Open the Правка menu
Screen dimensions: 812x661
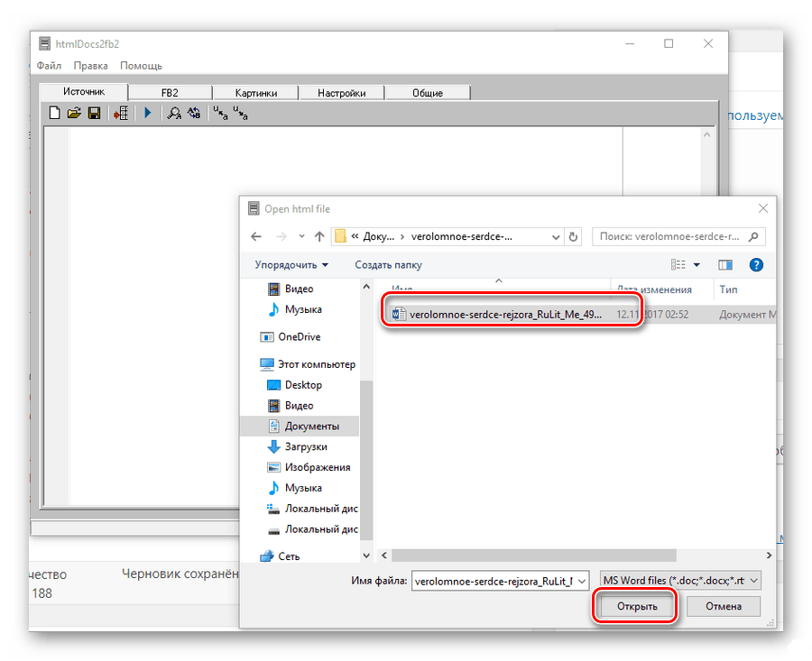[x=90, y=66]
